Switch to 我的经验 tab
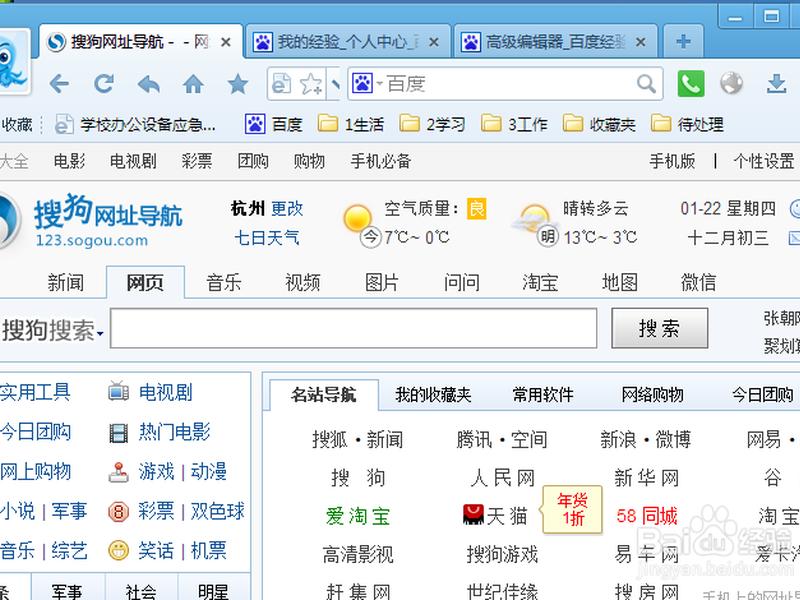This screenshot has height=600, width=800. (347, 42)
